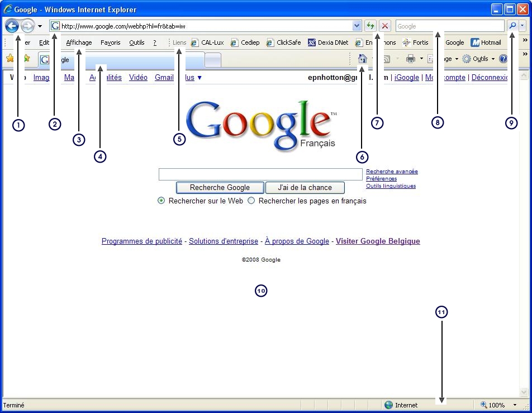Refresh the page with the green arrows icon
Screen dimensions: 532x413
click(x=370, y=26)
